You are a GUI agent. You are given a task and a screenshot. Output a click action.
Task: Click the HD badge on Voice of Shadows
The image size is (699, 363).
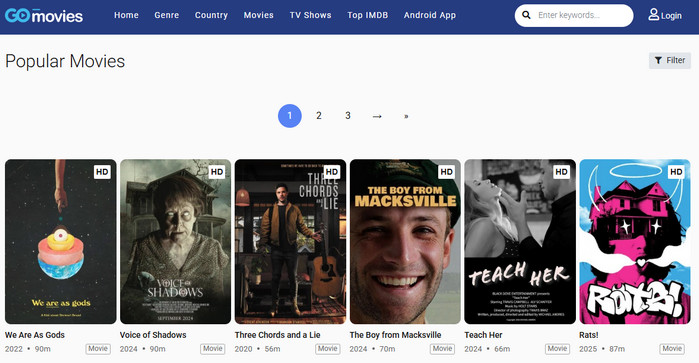tap(217, 172)
